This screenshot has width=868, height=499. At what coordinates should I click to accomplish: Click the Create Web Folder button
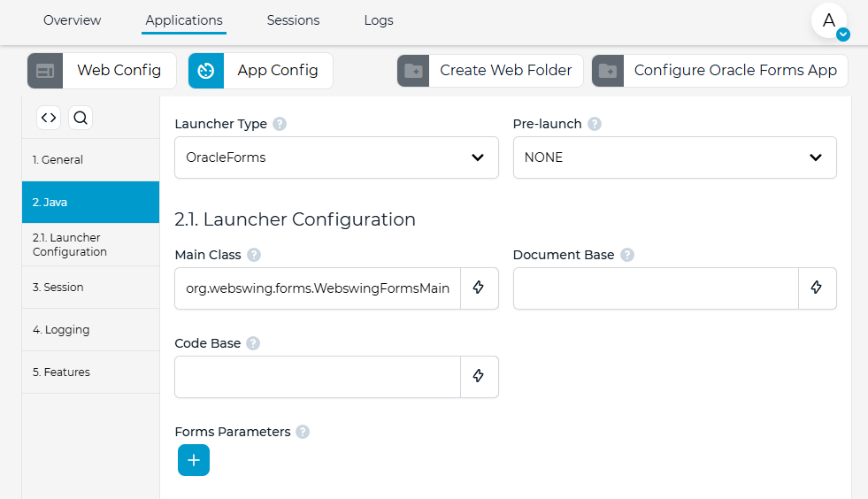click(490, 70)
